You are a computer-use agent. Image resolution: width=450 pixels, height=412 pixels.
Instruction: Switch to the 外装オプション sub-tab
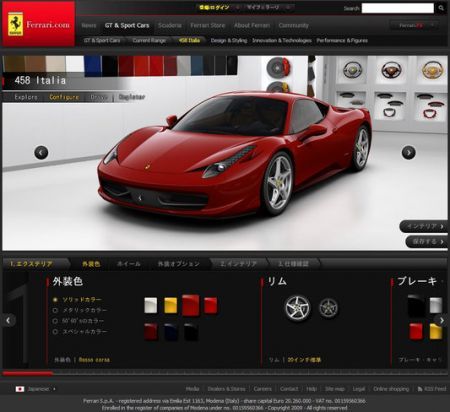(179, 264)
